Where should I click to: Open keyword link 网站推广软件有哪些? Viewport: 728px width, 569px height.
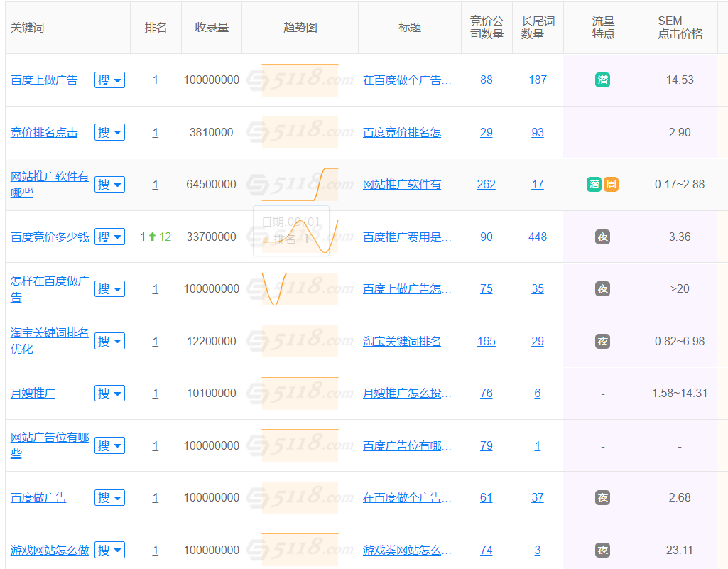pyautogui.click(x=50, y=185)
